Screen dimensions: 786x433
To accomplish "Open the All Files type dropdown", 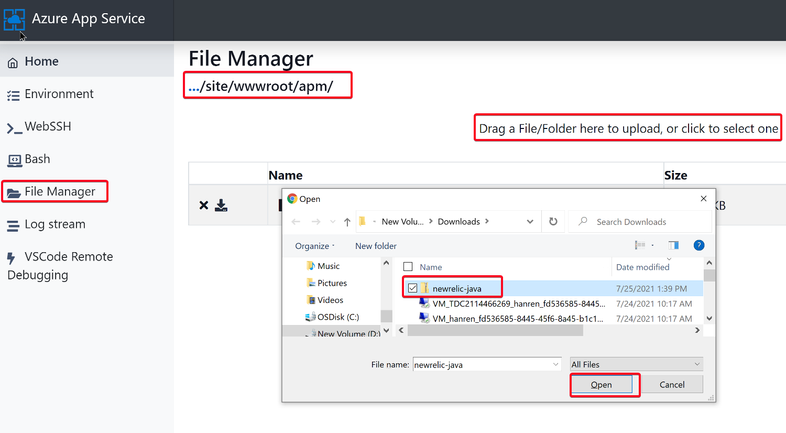I will [636, 364].
